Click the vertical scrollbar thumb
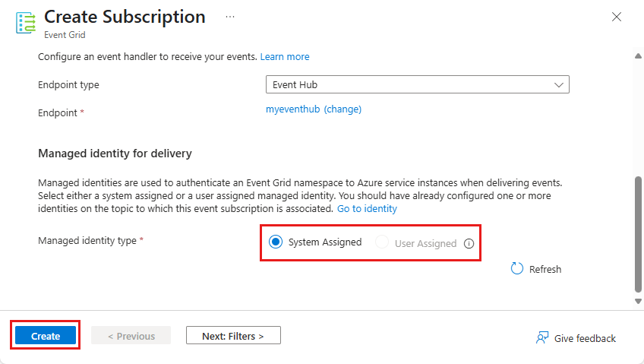The image size is (644, 364). (638, 232)
